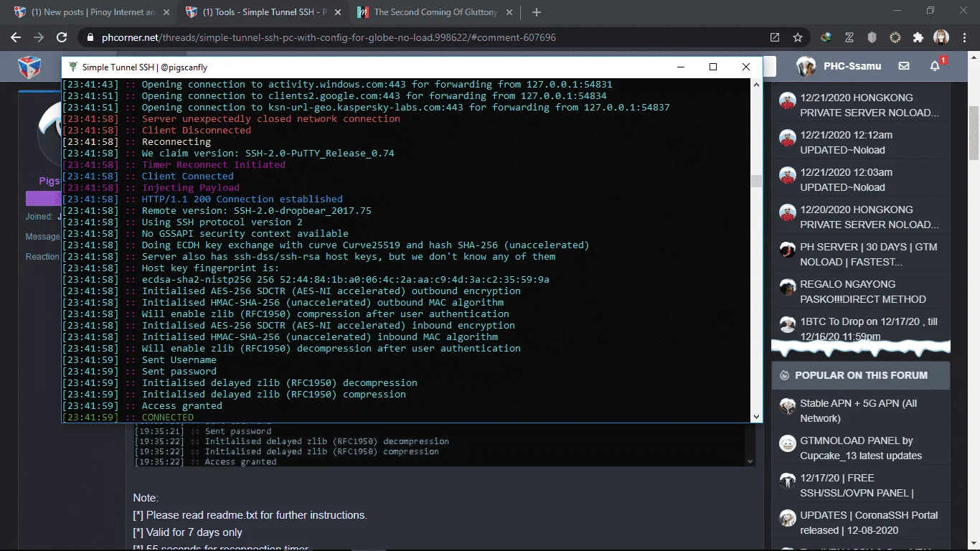980x551 pixels.
Task: Close the New posts | Pinoy Internet tab
Action: pos(166,12)
